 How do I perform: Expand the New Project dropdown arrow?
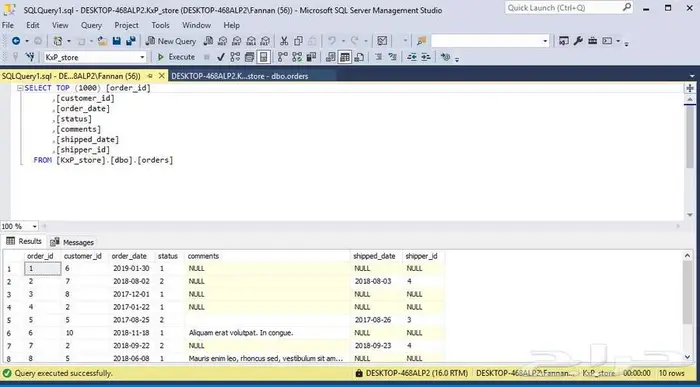click(69, 41)
